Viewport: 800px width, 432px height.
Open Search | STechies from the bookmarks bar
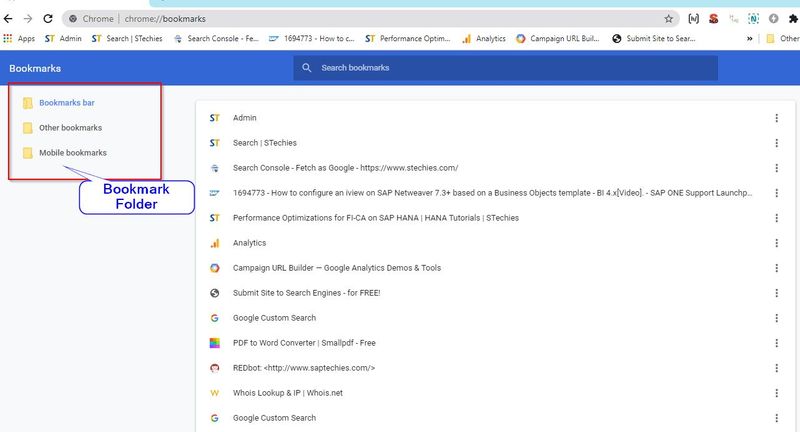[127, 38]
